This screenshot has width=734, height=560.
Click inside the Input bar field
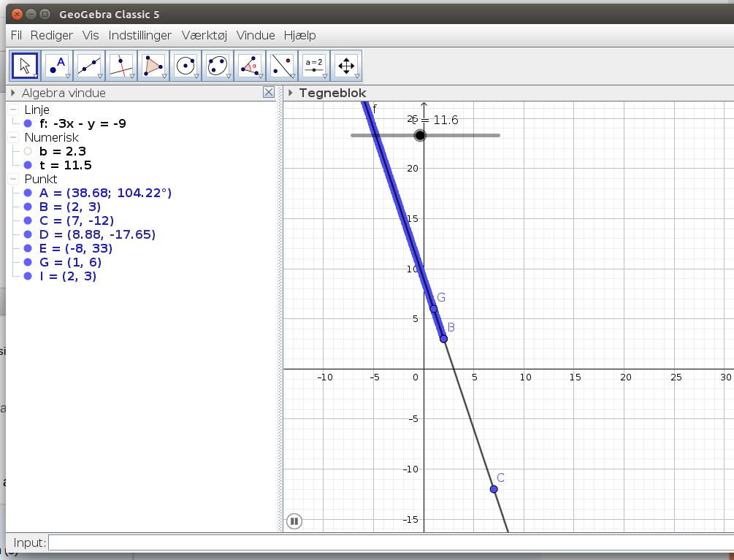click(391, 542)
